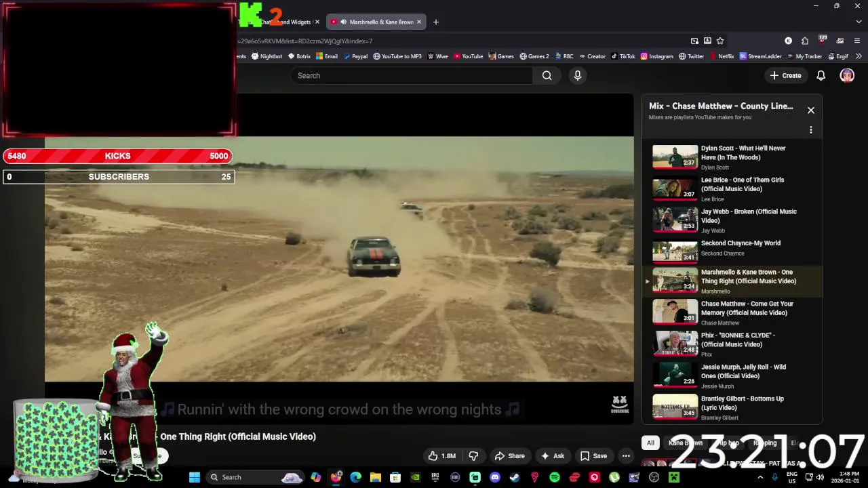The image size is (868, 488).
Task: Dislike the video with thumbs-down icon
Action: (x=473, y=456)
